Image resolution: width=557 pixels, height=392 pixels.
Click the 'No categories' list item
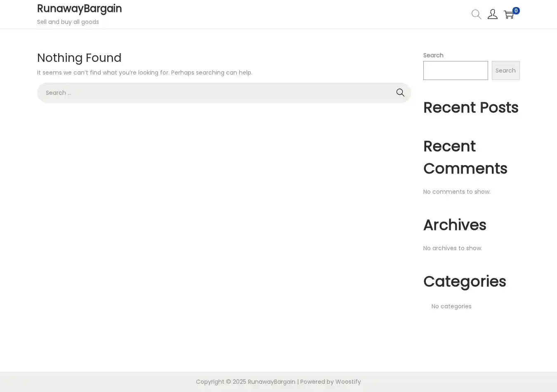pos(451,306)
